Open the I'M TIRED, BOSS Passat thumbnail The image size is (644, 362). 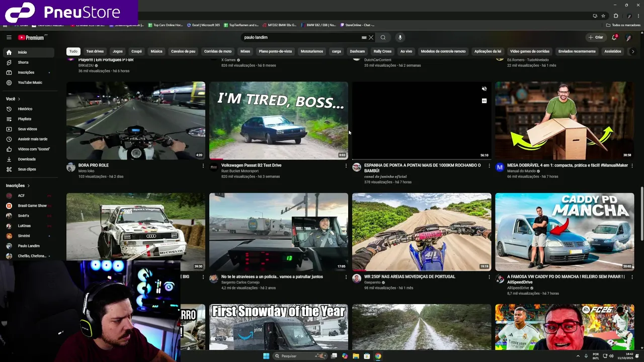click(x=279, y=121)
